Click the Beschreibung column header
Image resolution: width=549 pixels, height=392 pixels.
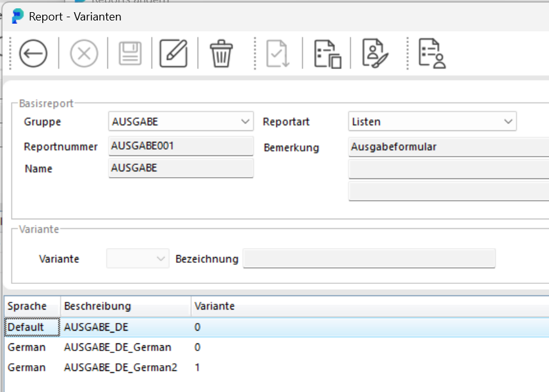coord(125,306)
